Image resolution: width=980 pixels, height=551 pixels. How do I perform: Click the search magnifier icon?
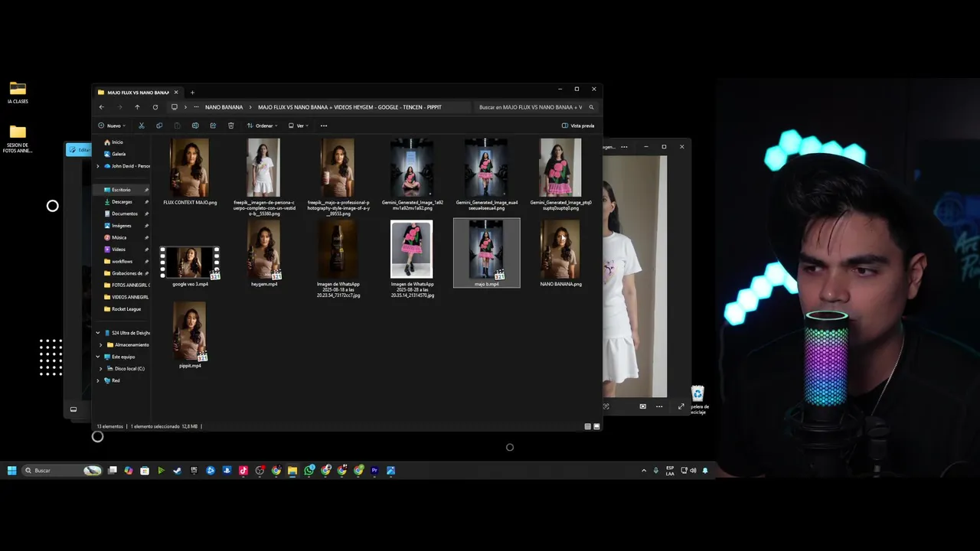tap(591, 107)
